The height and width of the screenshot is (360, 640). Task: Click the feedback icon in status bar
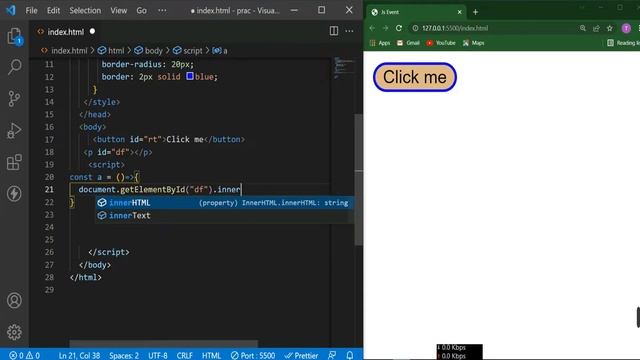(332, 355)
